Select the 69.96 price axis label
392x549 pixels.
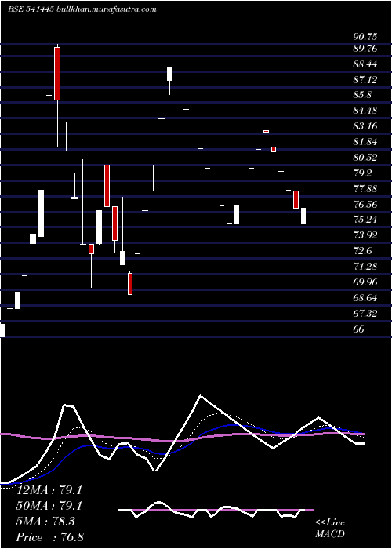point(365,282)
